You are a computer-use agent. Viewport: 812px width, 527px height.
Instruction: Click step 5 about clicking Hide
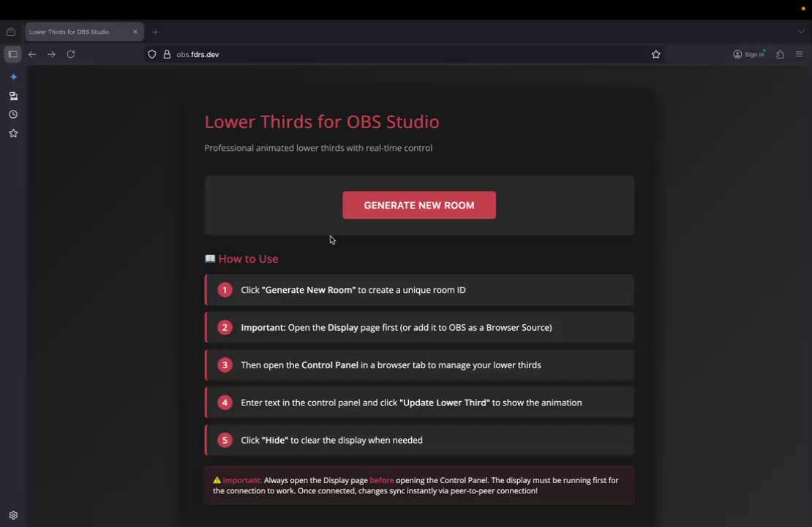(x=419, y=440)
